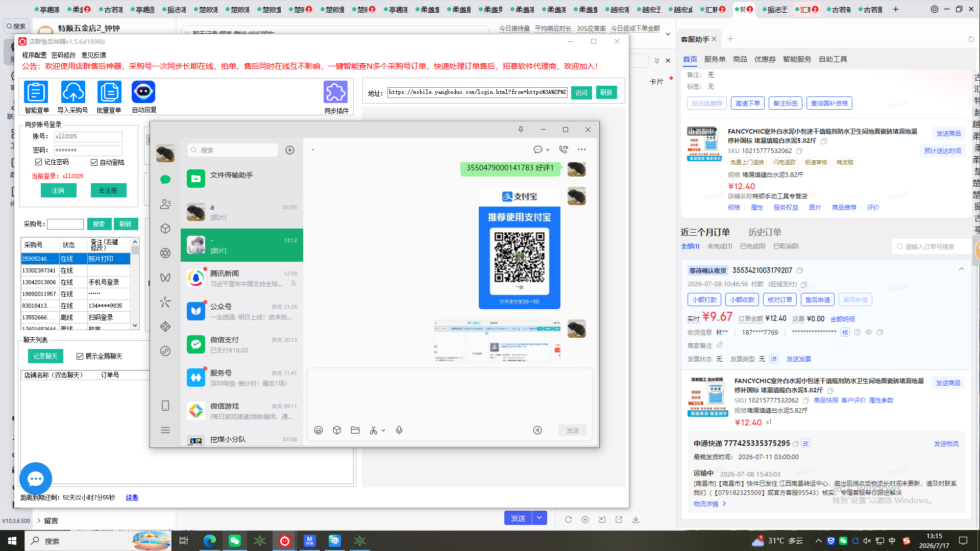Pin the WeChat window on top
980x551 pixels.
[521, 130]
